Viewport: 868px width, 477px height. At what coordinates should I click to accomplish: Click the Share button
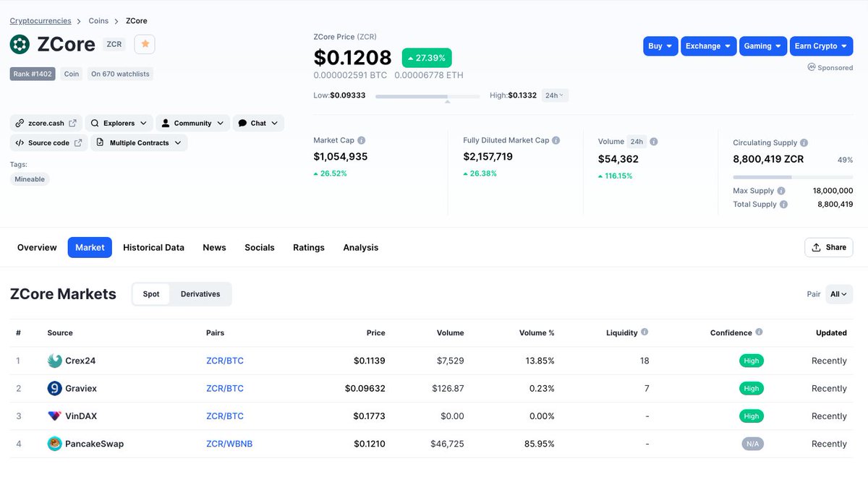(x=829, y=247)
